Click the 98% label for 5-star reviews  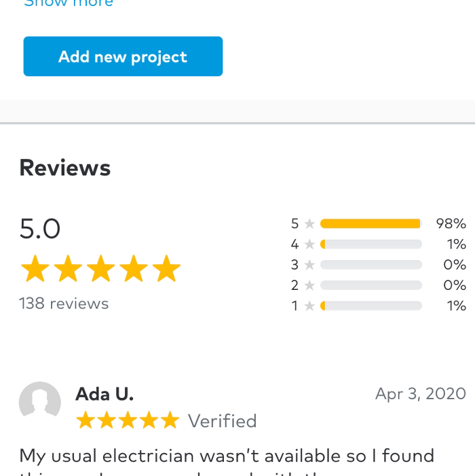click(451, 223)
